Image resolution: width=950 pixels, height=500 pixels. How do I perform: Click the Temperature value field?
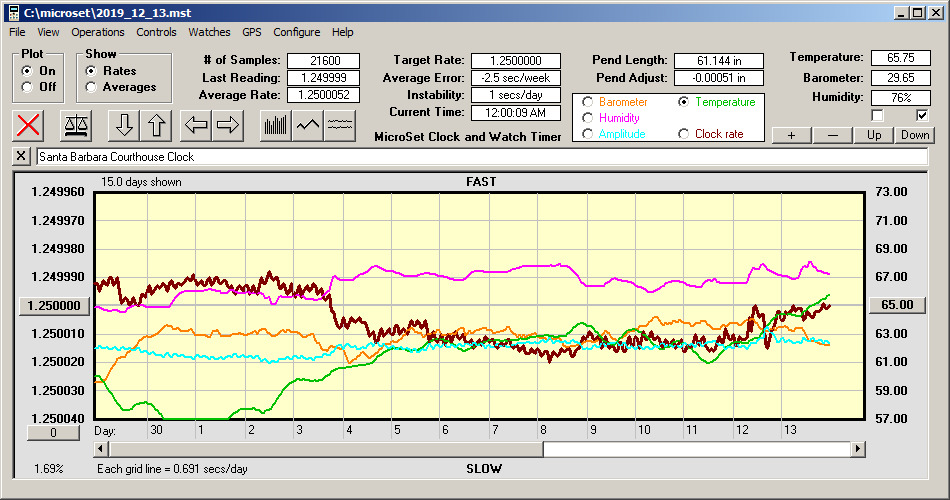click(900, 58)
